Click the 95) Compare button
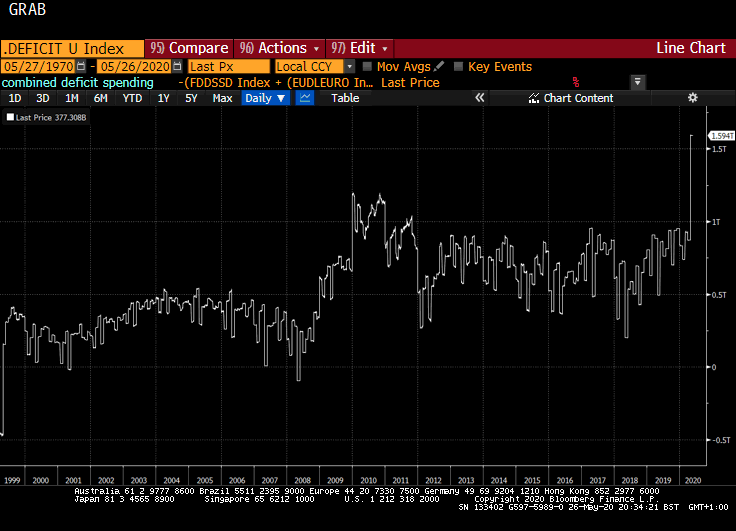Viewport: 736px width, 531px height. tap(189, 48)
